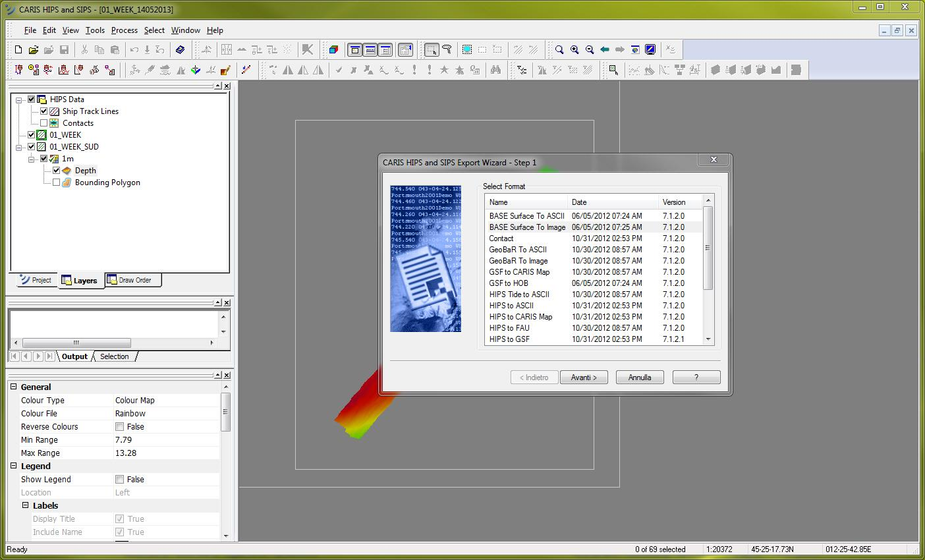Image resolution: width=925 pixels, height=560 pixels.
Task: Collapse the Labels properties subsection
Action: tap(26, 506)
